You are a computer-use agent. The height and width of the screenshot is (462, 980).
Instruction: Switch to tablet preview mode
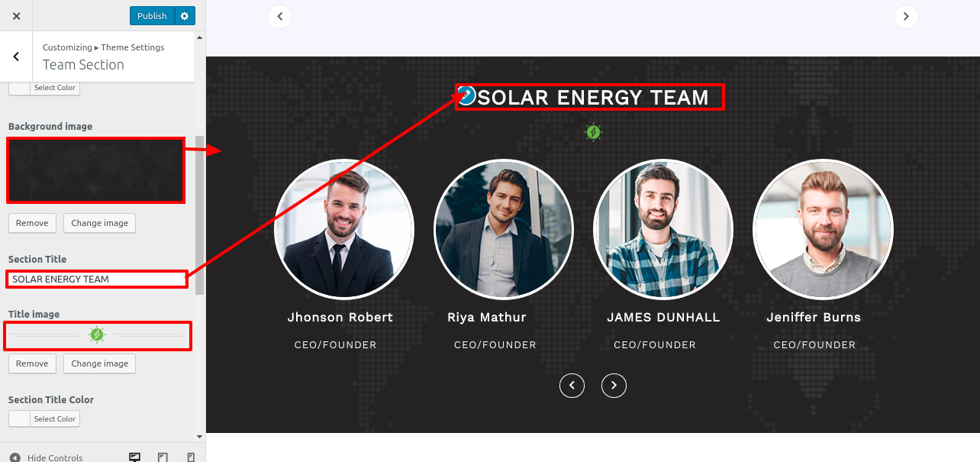pos(163,457)
